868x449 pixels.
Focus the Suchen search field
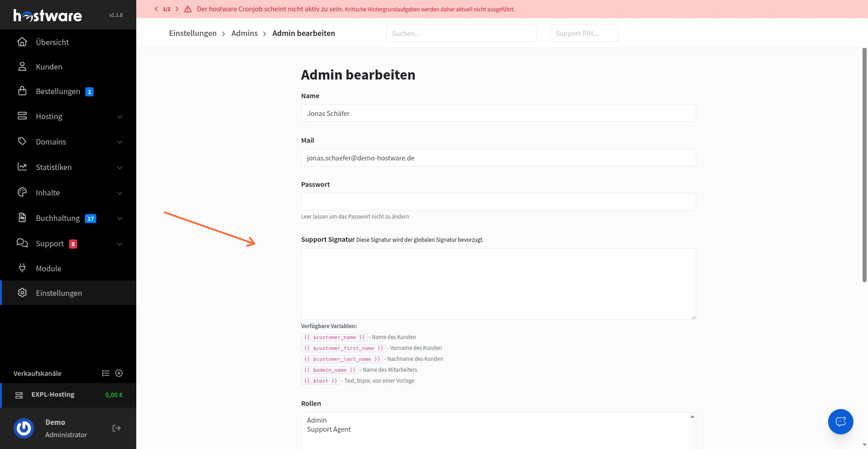coord(461,33)
